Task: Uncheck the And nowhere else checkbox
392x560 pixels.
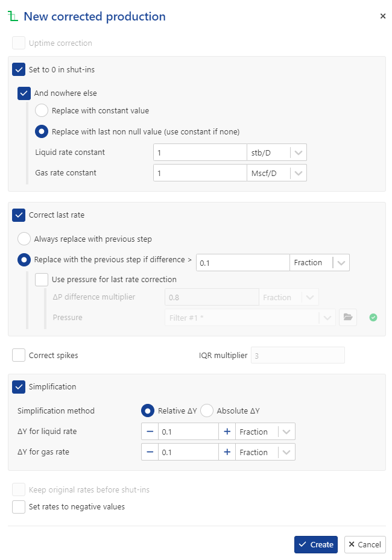Action: (24, 93)
